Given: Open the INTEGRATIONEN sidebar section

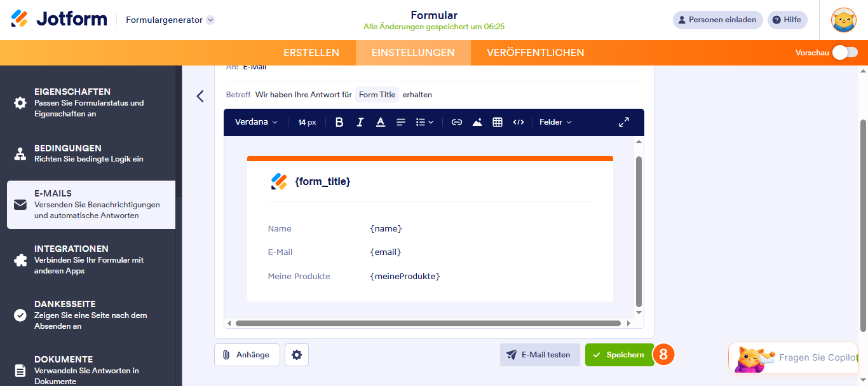Looking at the screenshot, I should tap(91, 259).
